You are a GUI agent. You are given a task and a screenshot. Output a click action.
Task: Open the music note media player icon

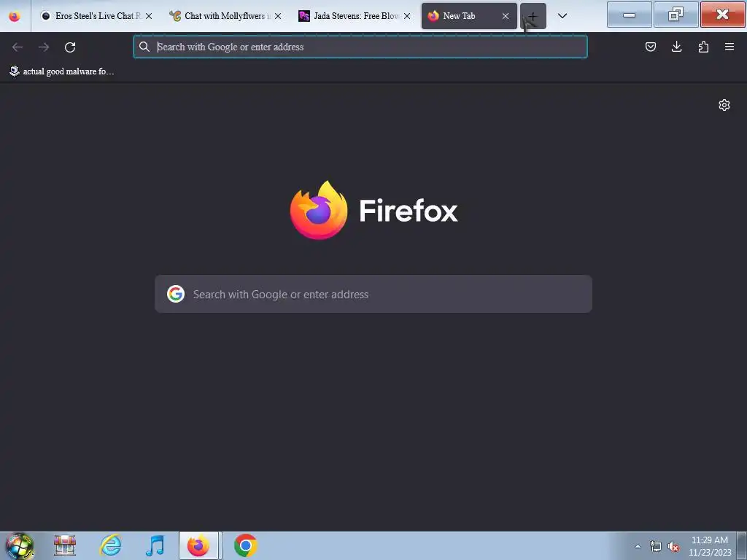(x=155, y=545)
